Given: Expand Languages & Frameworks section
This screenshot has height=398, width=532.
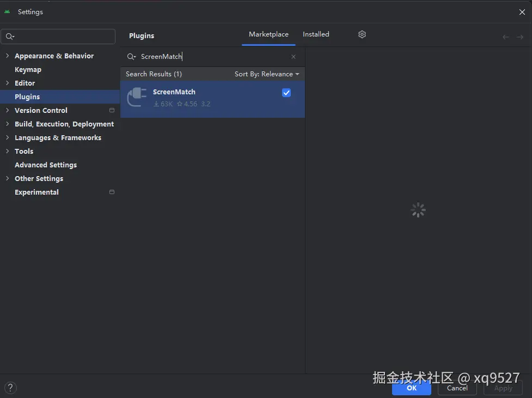Looking at the screenshot, I should [x=7, y=137].
